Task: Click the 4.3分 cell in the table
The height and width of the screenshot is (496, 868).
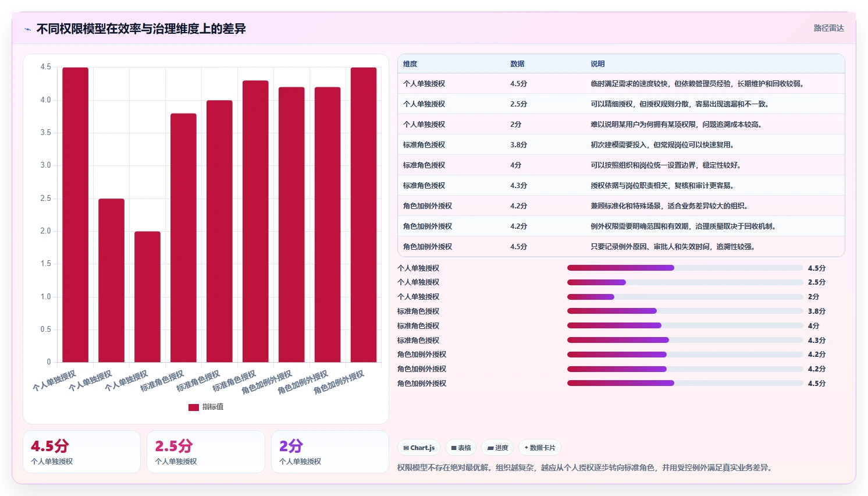Action: (x=518, y=186)
